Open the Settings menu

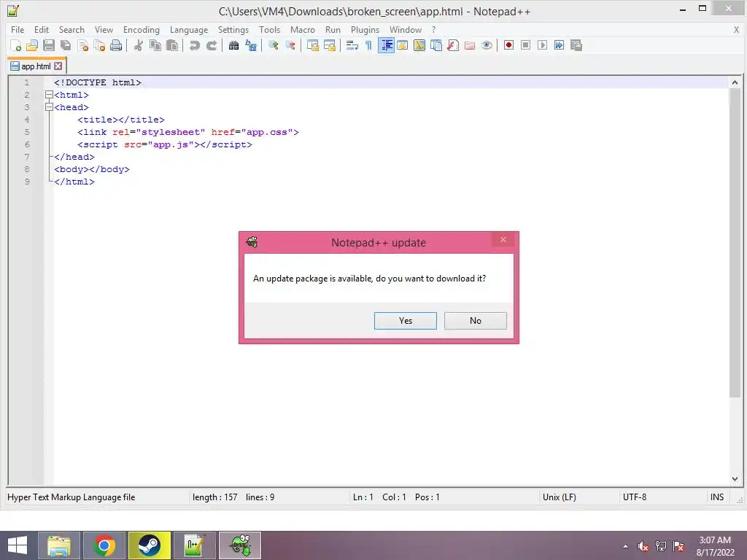click(x=233, y=29)
